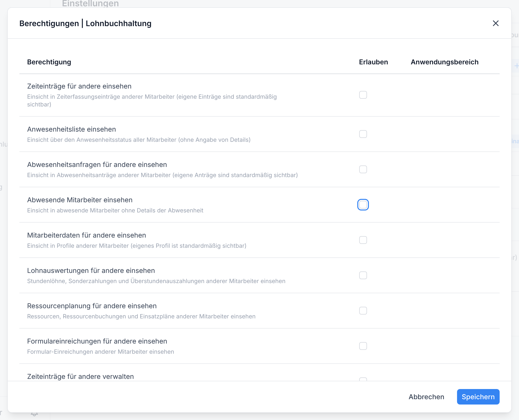Screen dimensions: 519x420
Task: Close the Berechtigungen dialog with the X icon
Action: (496, 23)
